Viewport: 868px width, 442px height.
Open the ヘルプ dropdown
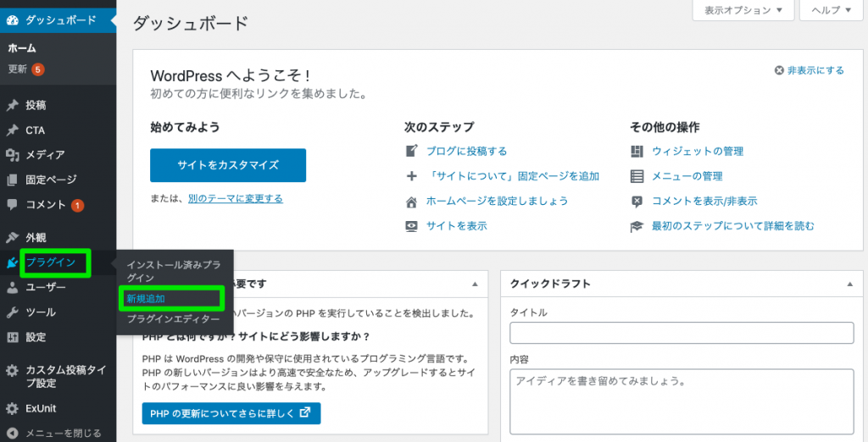(x=832, y=10)
